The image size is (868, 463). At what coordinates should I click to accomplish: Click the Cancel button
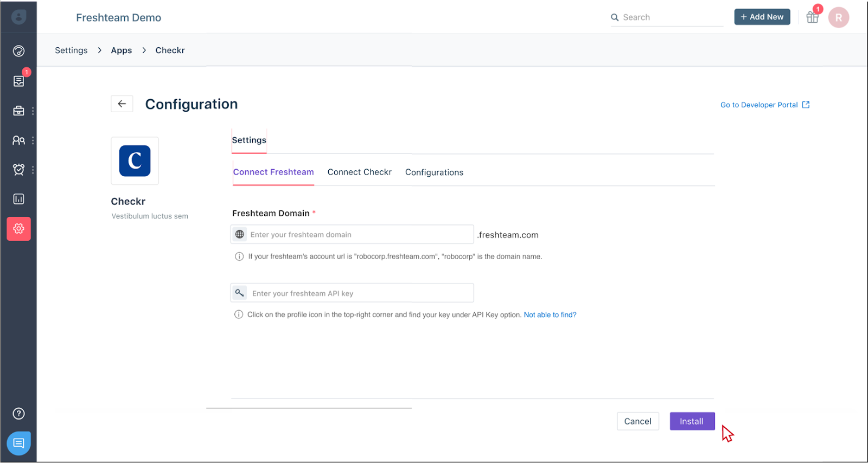tap(638, 421)
